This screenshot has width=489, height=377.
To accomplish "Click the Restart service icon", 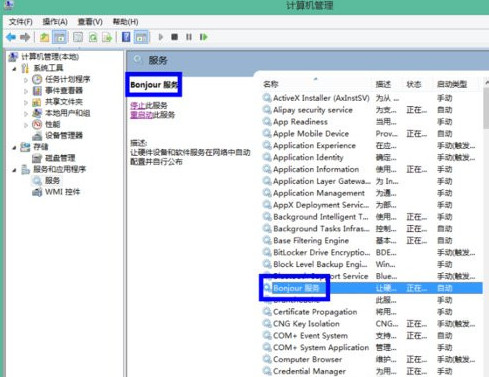I will (203, 37).
